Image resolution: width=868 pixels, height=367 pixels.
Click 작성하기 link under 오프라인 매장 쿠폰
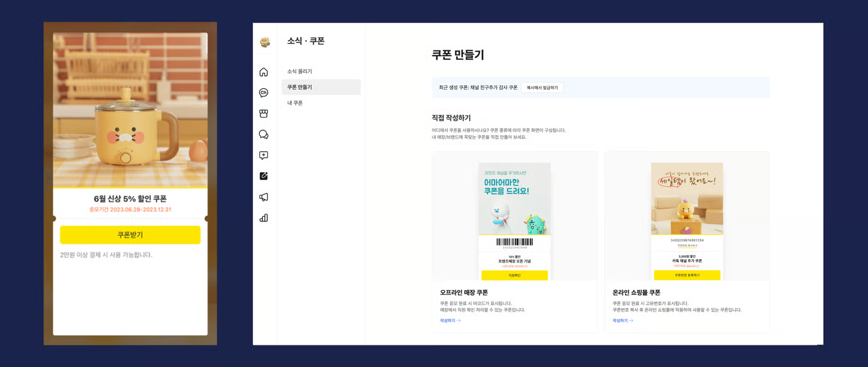450,321
